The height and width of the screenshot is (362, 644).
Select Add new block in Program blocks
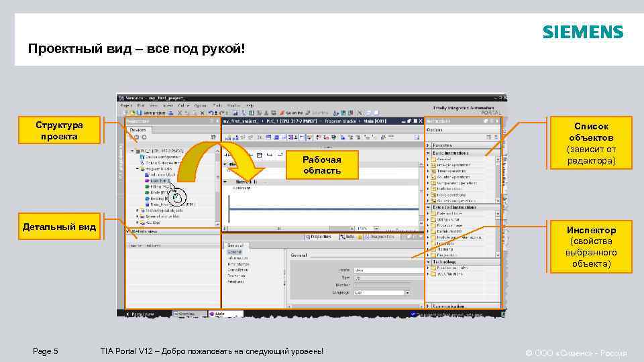160,175
